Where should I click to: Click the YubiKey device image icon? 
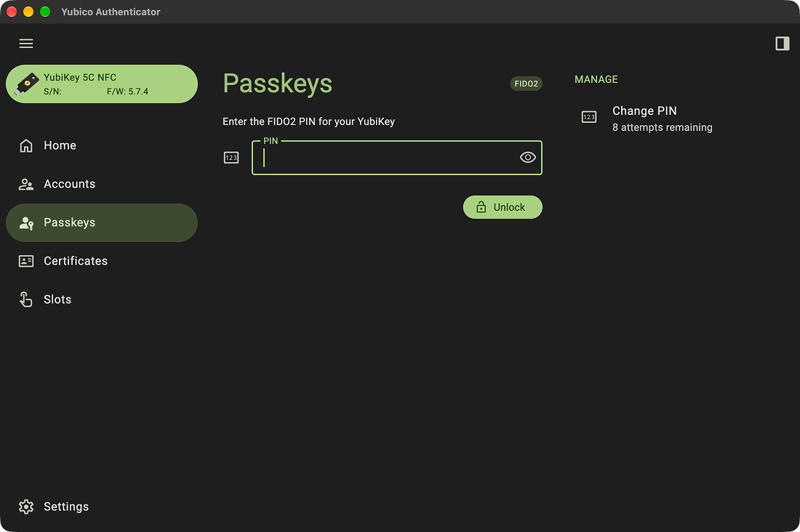click(26, 84)
